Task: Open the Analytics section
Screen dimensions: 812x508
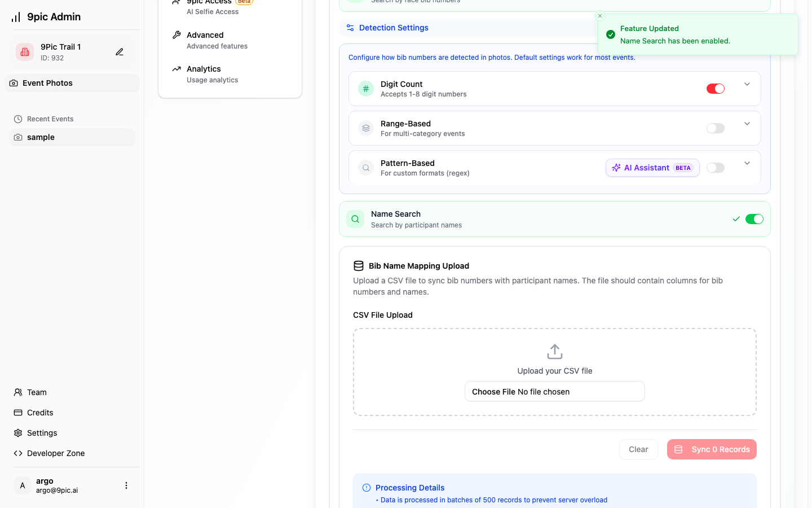Action: point(204,74)
